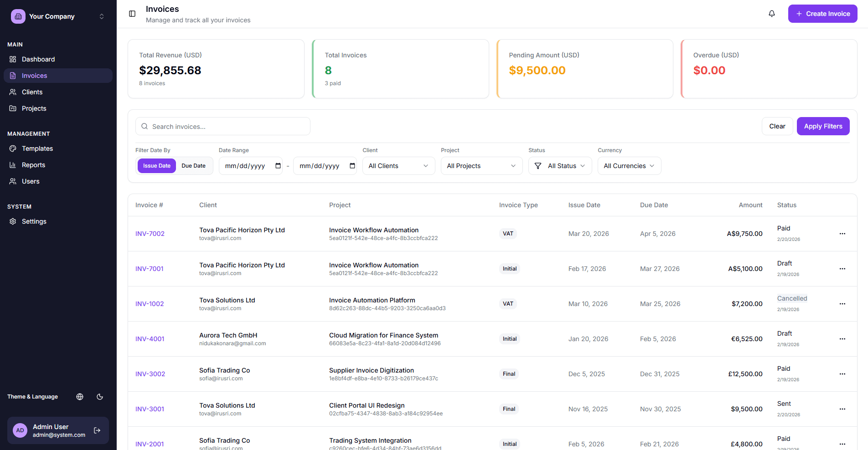The width and height of the screenshot is (868, 450).
Task: Click the Create Invoice button
Action: coord(822,14)
